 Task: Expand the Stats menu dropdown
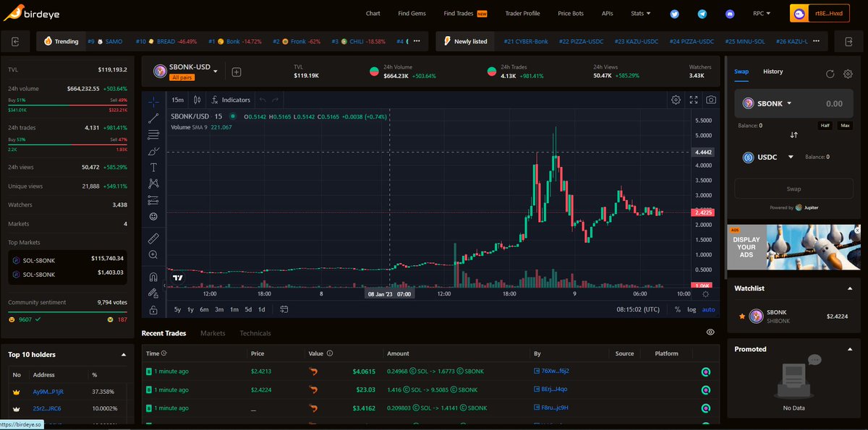pos(640,13)
